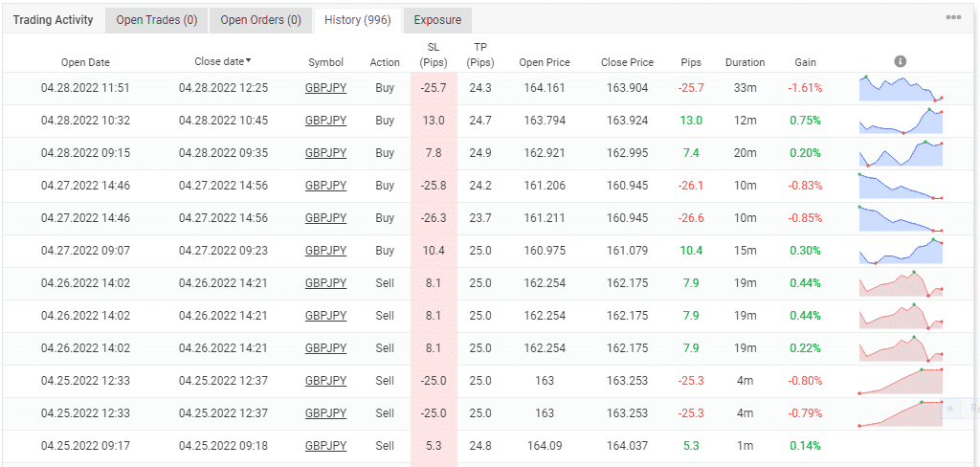The width and height of the screenshot is (980, 467).
Task: Click sparkline for first 04.25.2022 12:33 trade
Action: [901, 381]
